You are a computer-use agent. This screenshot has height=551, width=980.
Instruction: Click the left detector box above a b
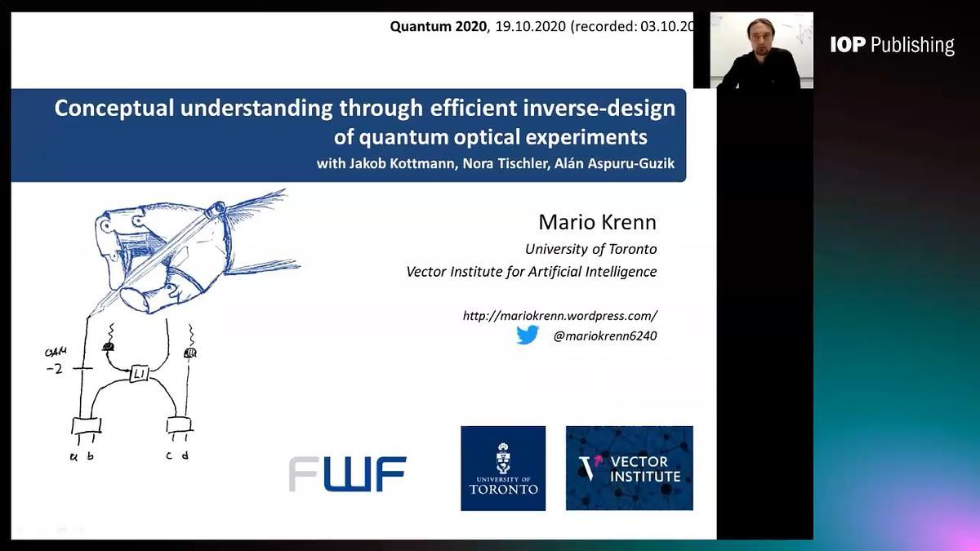pos(86,426)
